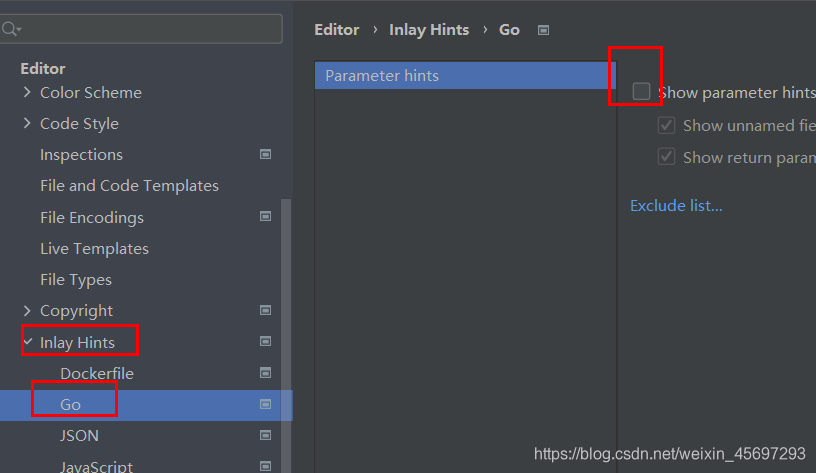816x473 pixels.
Task: Open the Inspections settings page
Action: click(81, 155)
